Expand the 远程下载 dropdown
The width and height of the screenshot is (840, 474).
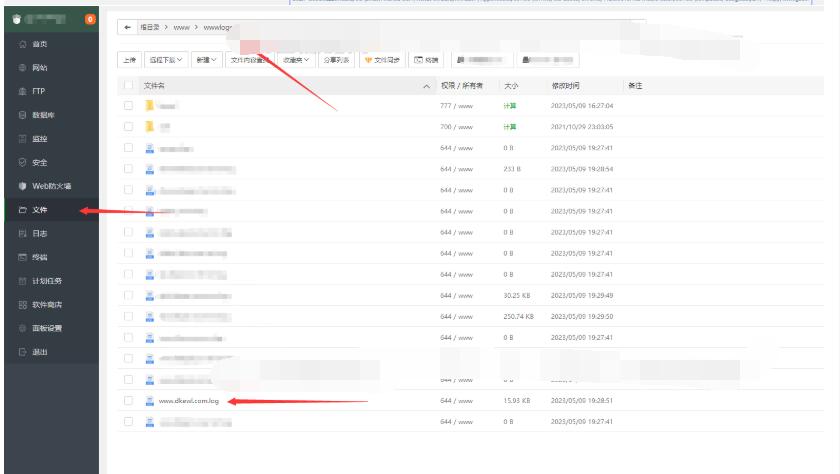(166, 60)
